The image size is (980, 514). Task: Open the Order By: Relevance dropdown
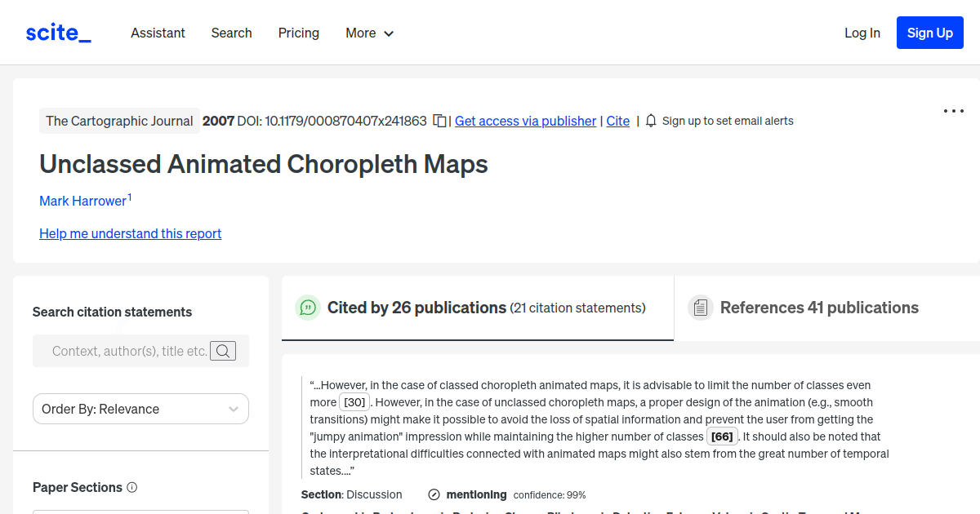point(140,409)
